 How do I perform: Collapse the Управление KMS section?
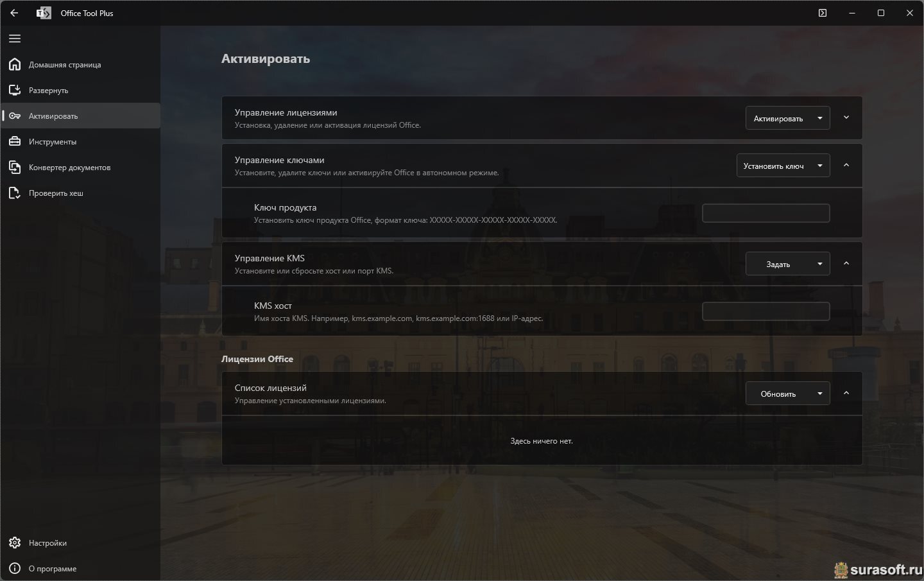coord(846,263)
